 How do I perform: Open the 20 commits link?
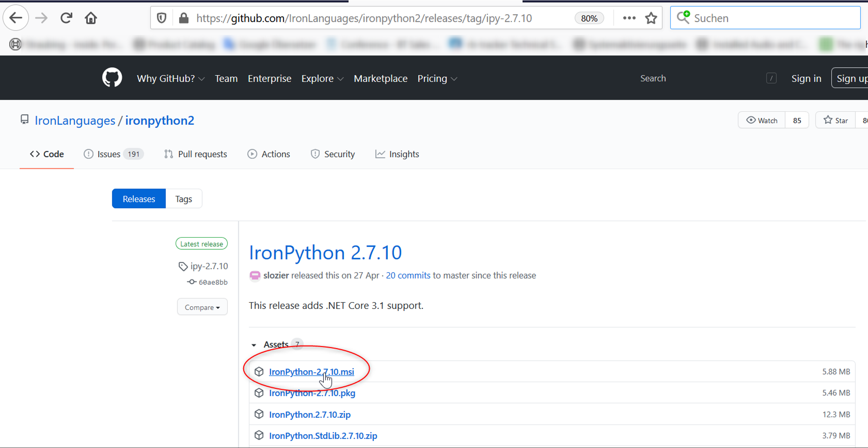(x=408, y=275)
